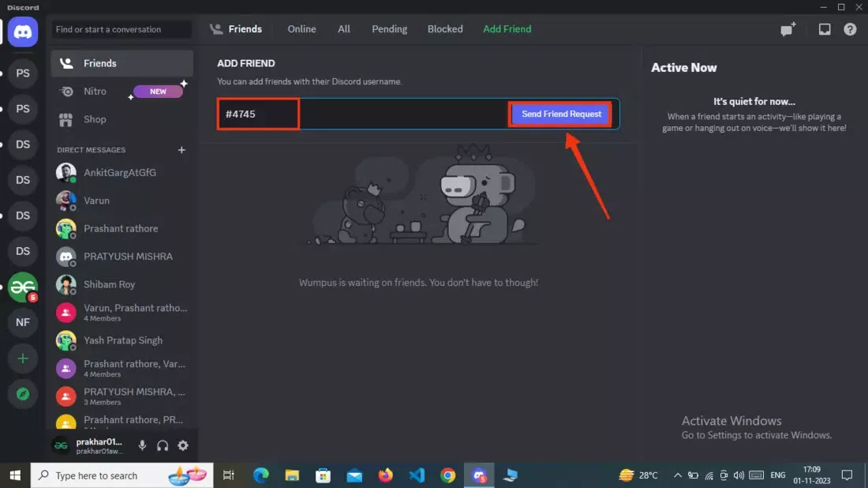Open the Inbox icon
868x488 pixels.
[825, 29]
